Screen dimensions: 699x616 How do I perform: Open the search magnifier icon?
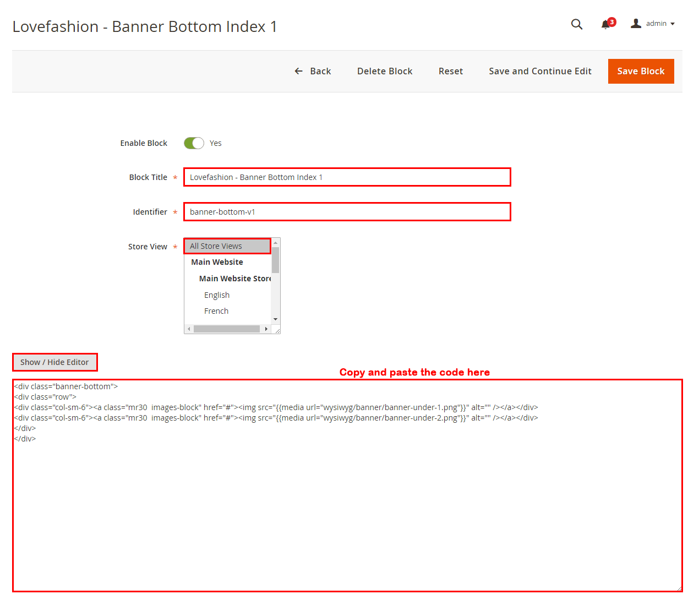(x=576, y=24)
